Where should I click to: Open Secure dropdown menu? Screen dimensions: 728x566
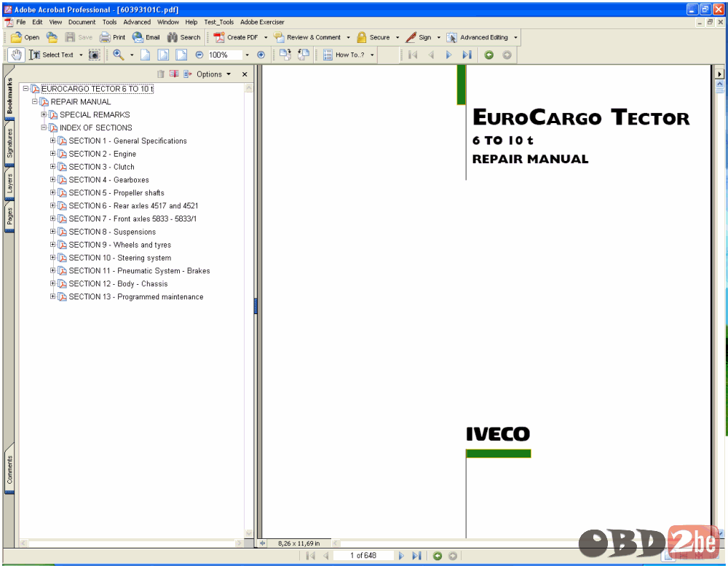click(x=397, y=37)
